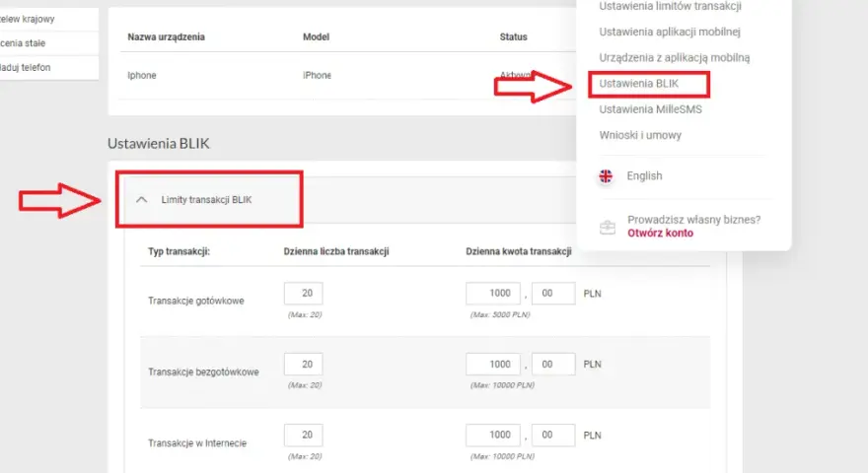Click the Iphone device name cell
This screenshot has width=868, height=473.
point(142,75)
